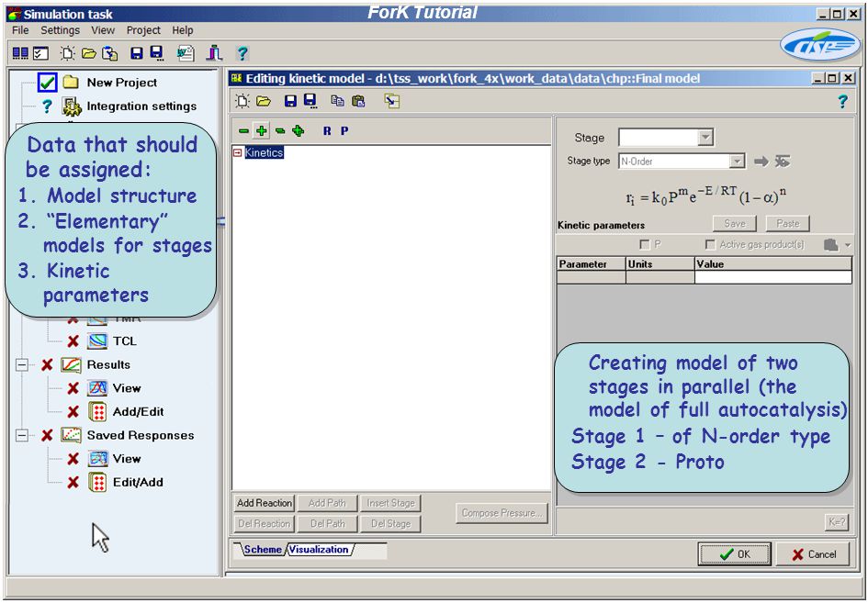
Task: Switch to the Scheme tab
Action: [x=263, y=550]
